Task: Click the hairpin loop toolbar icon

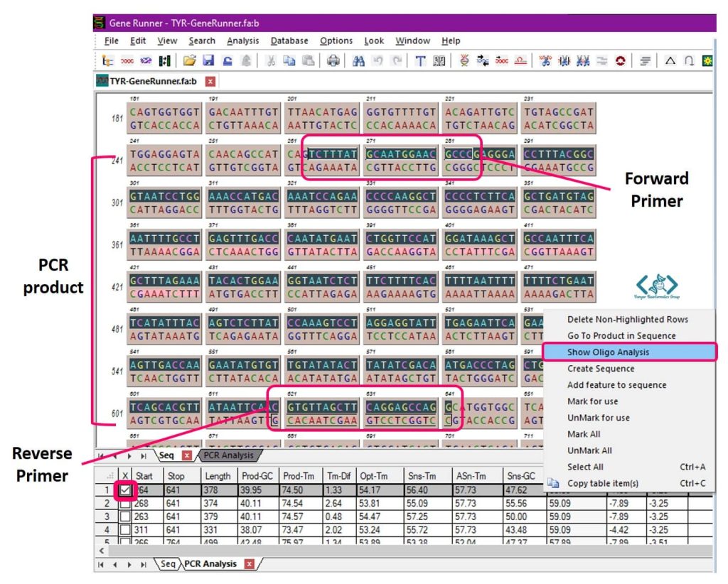Action: pos(689,61)
